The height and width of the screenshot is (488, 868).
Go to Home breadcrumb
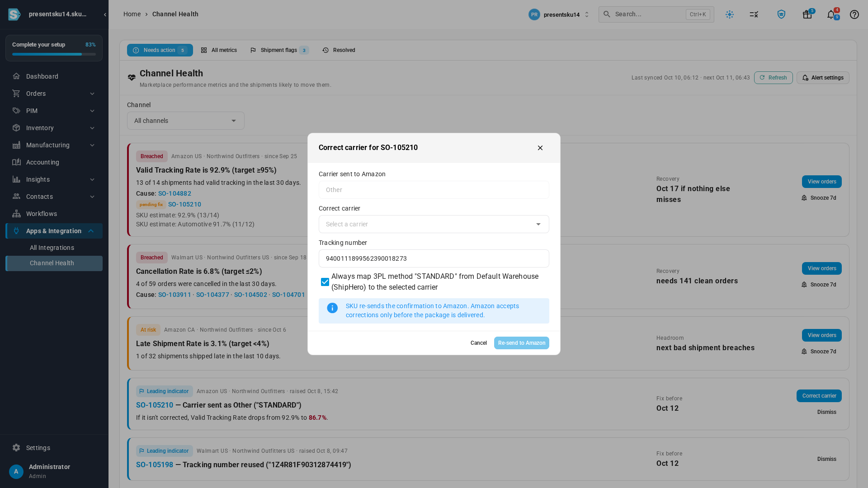pyautogui.click(x=132, y=14)
